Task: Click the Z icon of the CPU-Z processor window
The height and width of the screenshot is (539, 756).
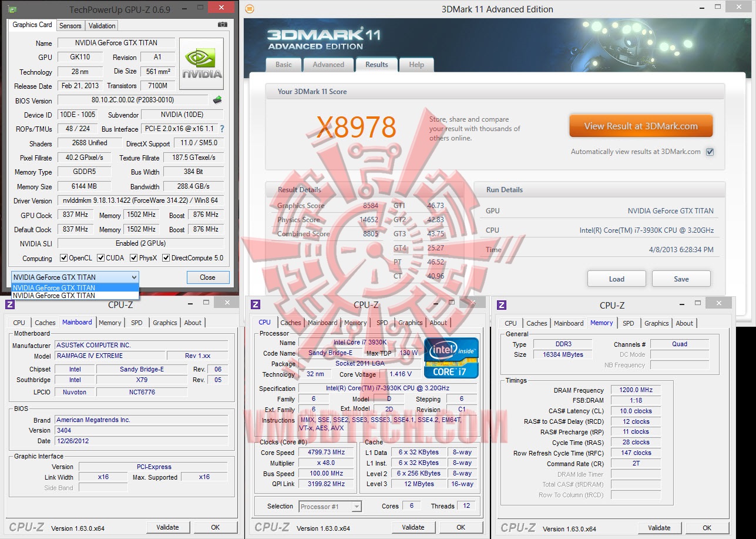Action: 256,304
